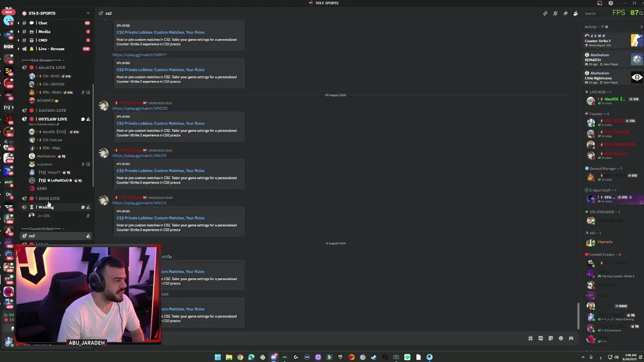Click create-invite icon on cs2 channel
This screenshot has width=644, height=362.
click(x=88, y=236)
